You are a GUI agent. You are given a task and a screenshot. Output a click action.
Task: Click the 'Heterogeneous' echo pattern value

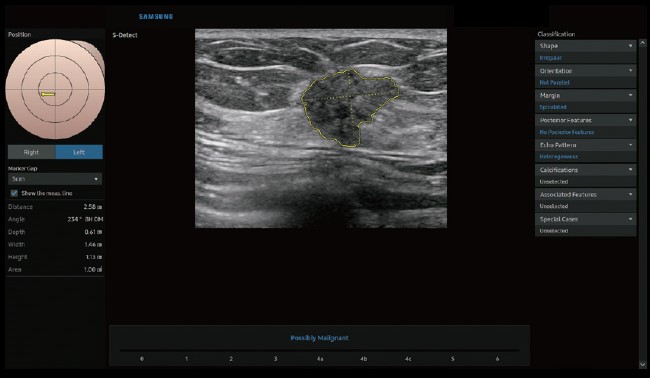558,157
